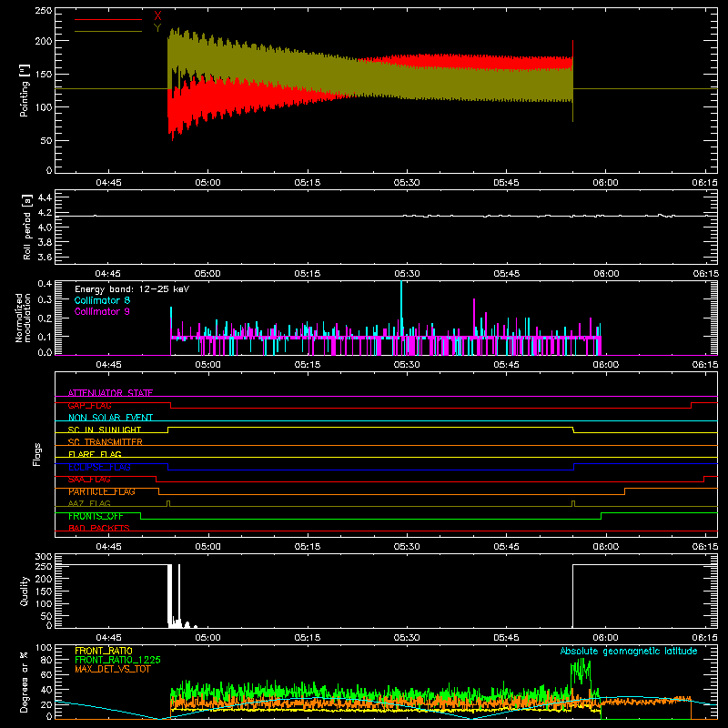This screenshot has height=728, width=728.
Task: Click the Energy band: 12-25 keV text
Action: tap(132, 289)
